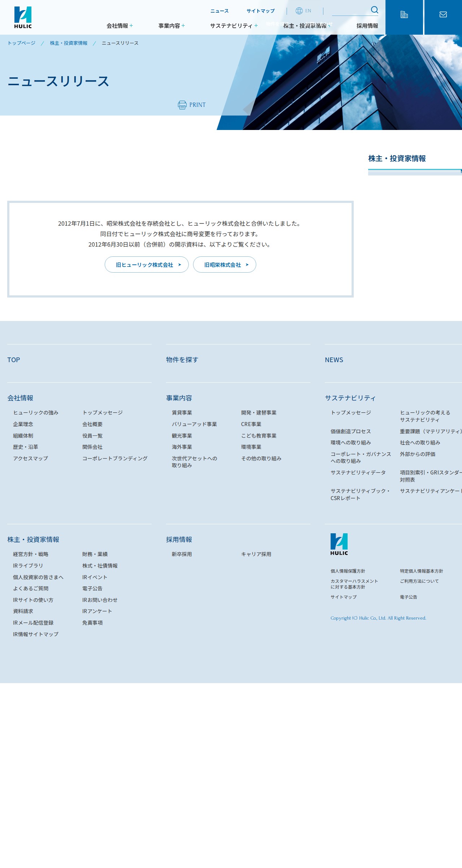Click the search magnifier icon

[x=374, y=10]
